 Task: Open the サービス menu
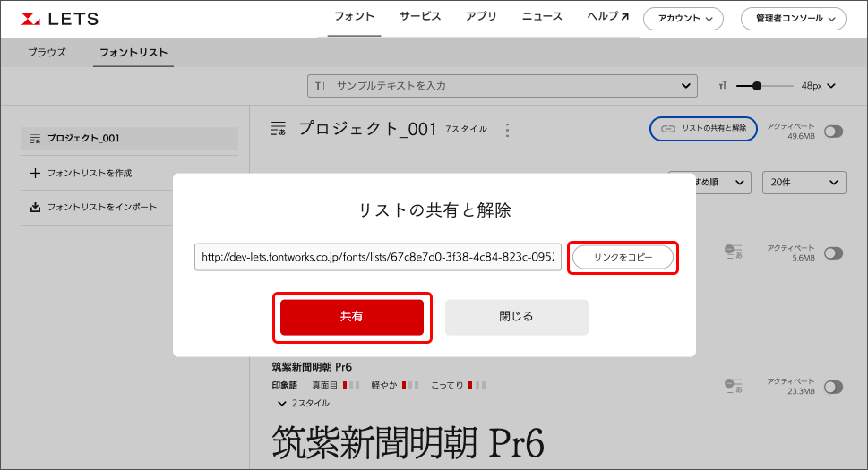pos(420,17)
